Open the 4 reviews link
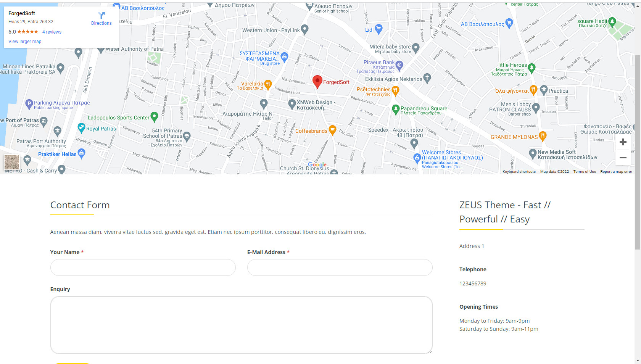 click(x=52, y=32)
